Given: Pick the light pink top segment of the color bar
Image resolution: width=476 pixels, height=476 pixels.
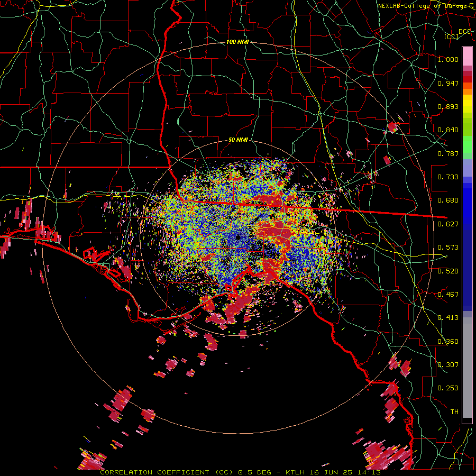Looking at the screenshot, I should pyautogui.click(x=467, y=56).
